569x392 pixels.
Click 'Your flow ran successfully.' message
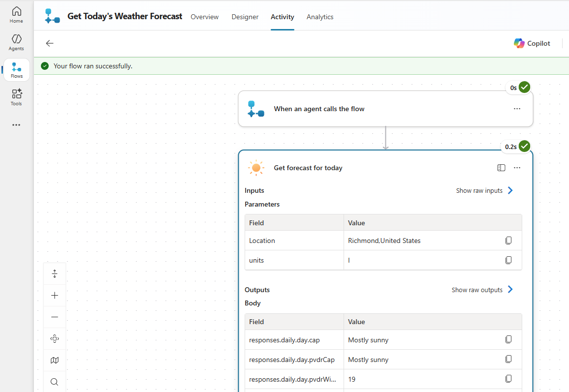click(x=93, y=66)
